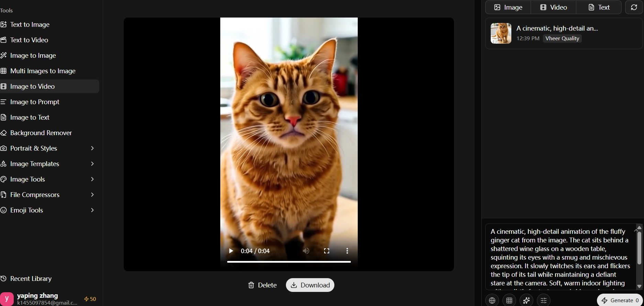This screenshot has height=306, width=644.
Task: Click the Emoji Tools smiley icon
Action: point(3,210)
